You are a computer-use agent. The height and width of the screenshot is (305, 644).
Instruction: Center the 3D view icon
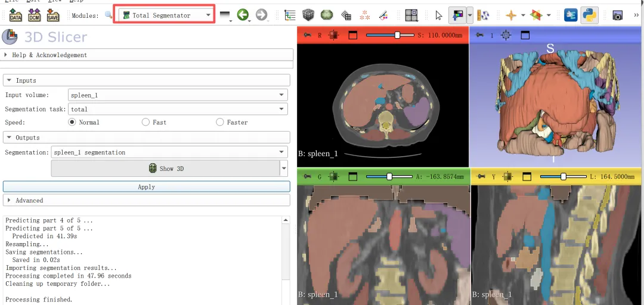[x=506, y=35]
